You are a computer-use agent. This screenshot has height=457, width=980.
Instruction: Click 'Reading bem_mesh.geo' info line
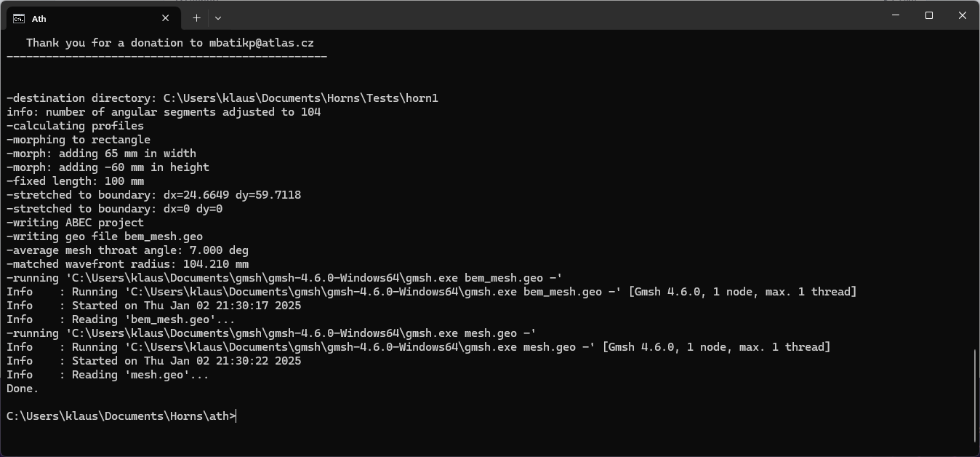tap(121, 319)
